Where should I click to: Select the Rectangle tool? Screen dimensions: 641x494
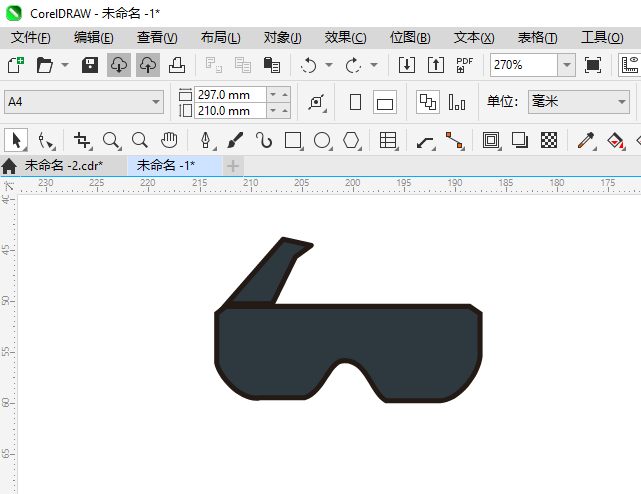pyautogui.click(x=293, y=140)
